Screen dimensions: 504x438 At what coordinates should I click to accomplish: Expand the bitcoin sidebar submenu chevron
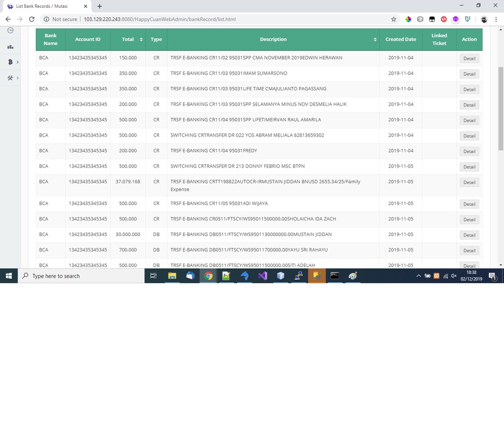(17, 62)
